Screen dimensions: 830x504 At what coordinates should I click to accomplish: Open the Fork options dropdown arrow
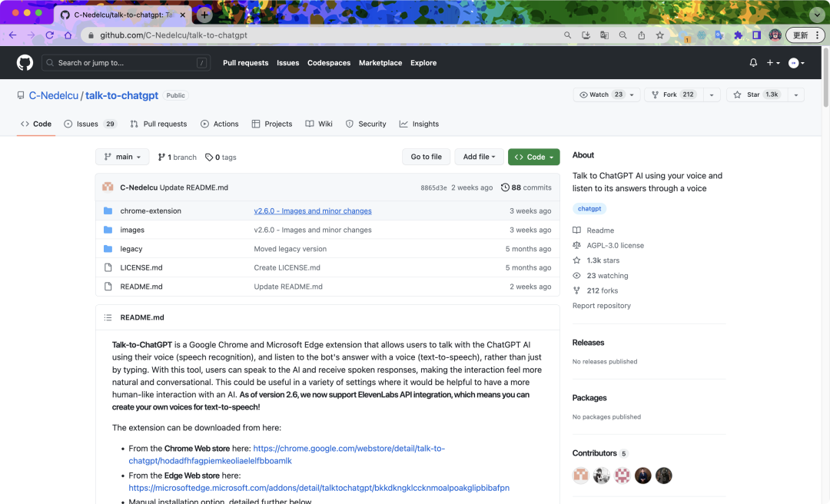tap(712, 94)
